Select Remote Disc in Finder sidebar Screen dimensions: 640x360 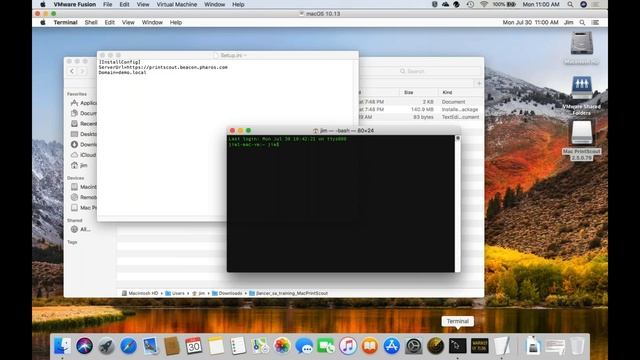pyautogui.click(x=84, y=197)
